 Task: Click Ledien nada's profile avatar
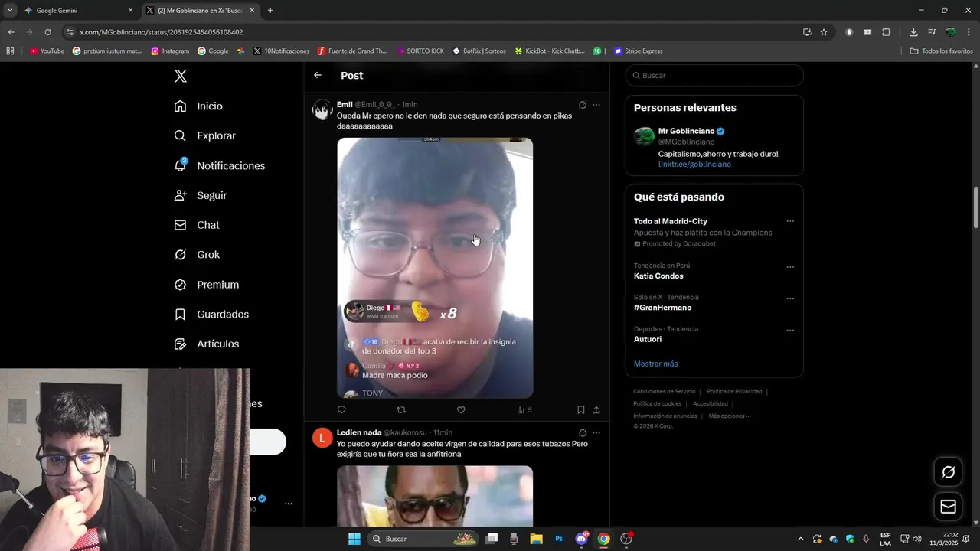click(322, 438)
